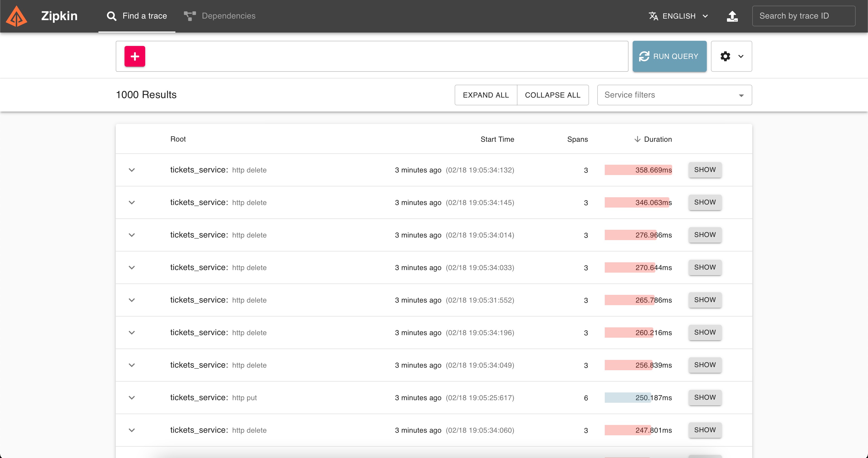Screen dimensions: 868x458
Task: Click the Dependencies graph icon
Action: (x=190, y=16)
